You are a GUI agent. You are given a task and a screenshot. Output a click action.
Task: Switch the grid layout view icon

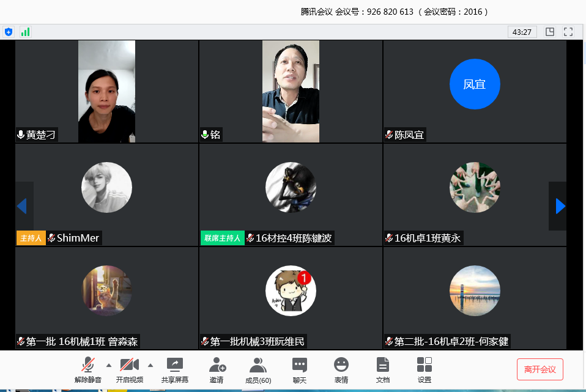(550, 32)
